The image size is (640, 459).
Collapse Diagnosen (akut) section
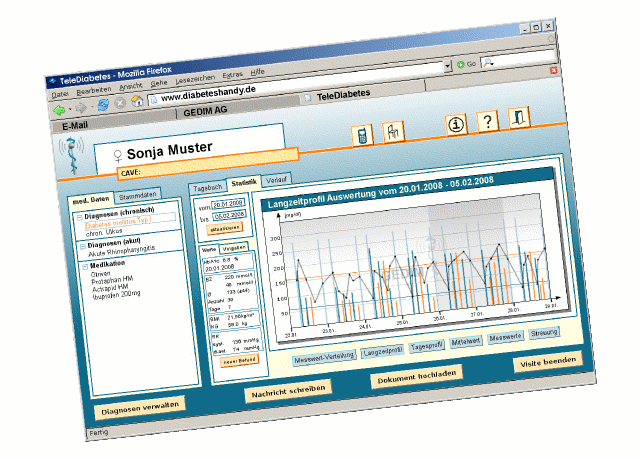(83, 246)
